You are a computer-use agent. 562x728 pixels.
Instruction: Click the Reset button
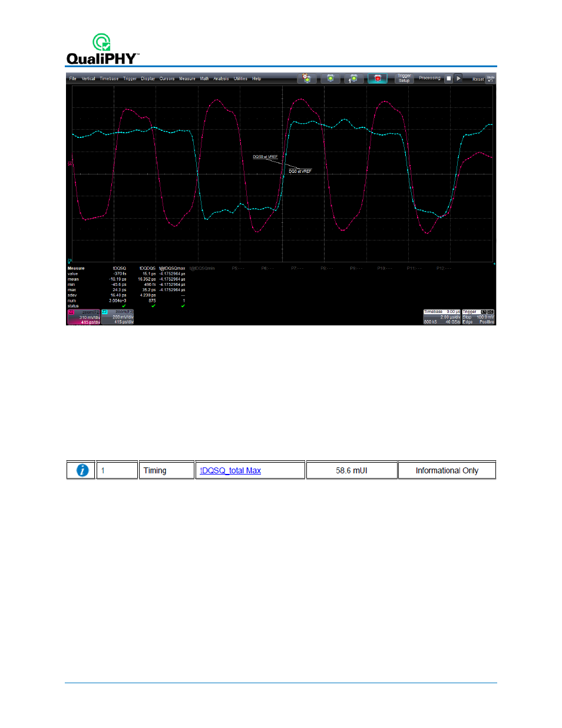[478, 79]
